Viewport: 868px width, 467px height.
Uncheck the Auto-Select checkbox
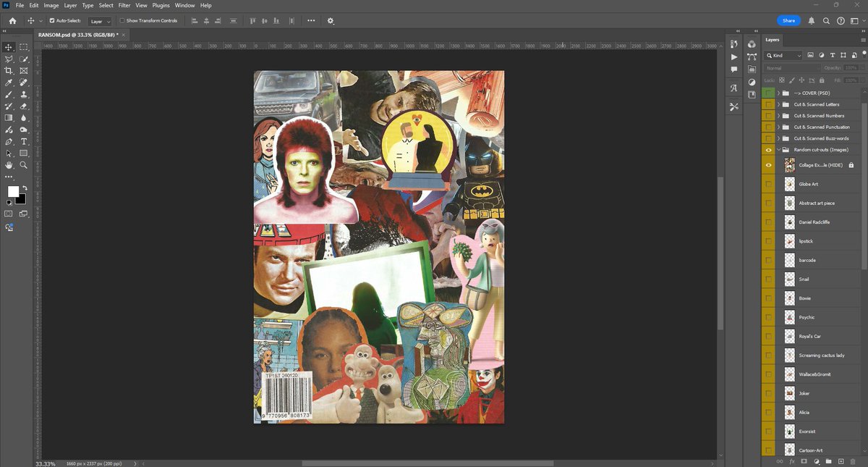(x=52, y=20)
